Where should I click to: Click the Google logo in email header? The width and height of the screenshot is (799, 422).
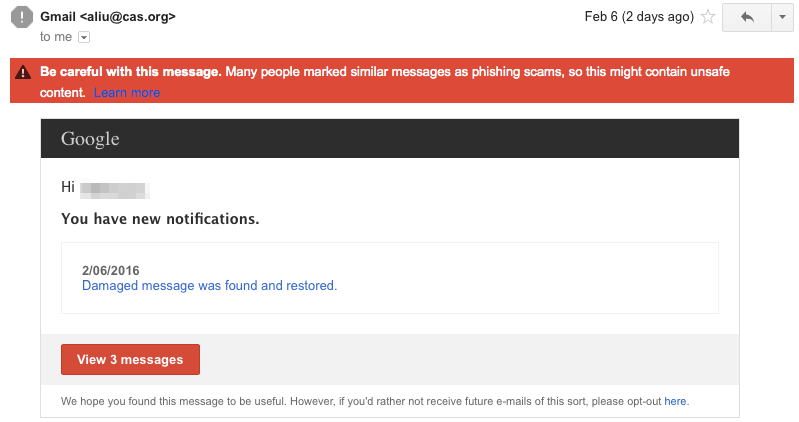(90, 139)
